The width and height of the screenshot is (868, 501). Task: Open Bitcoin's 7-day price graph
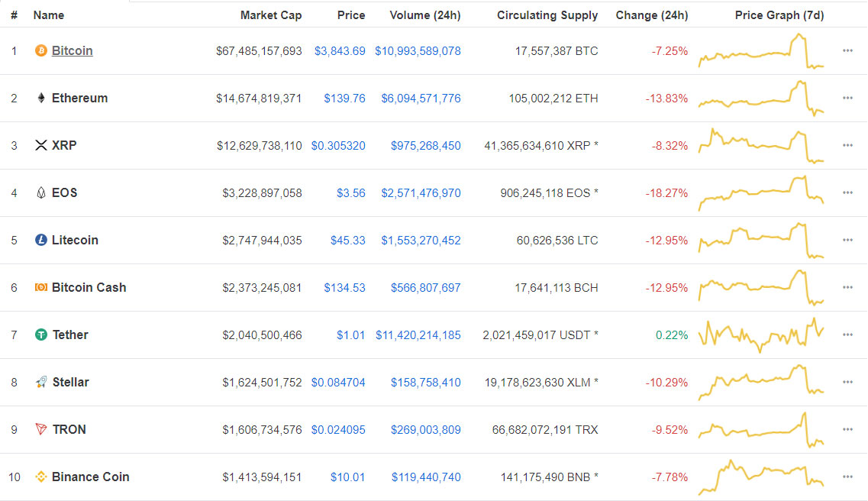[x=761, y=51]
